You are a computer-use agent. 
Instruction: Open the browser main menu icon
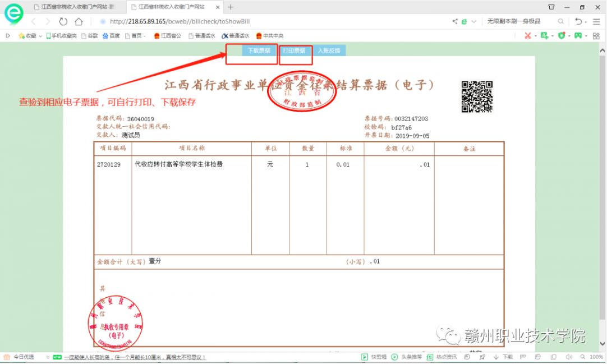[596, 22]
